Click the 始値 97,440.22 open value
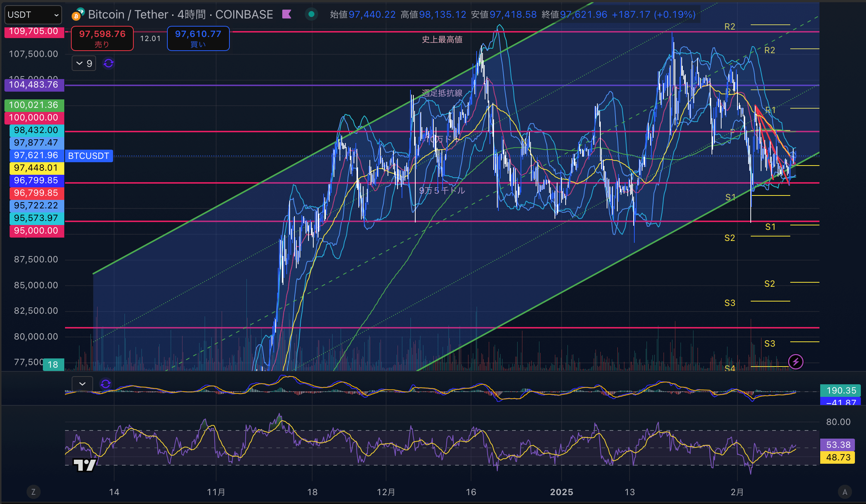The width and height of the screenshot is (866, 504). coord(362,14)
